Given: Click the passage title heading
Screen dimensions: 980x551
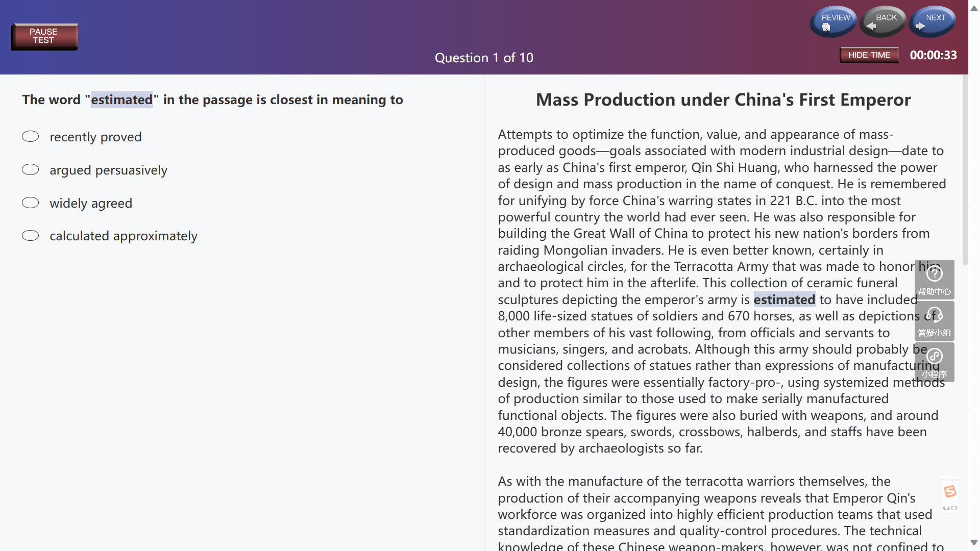Looking at the screenshot, I should [x=723, y=99].
